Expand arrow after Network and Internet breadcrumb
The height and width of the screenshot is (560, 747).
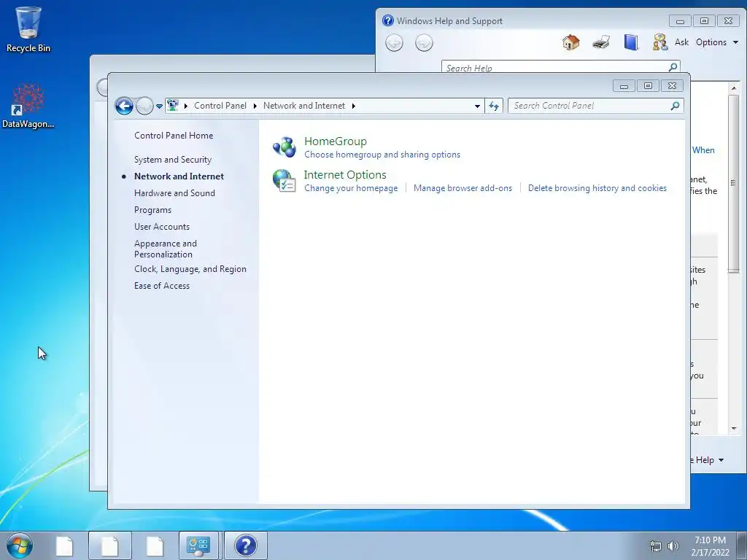point(354,106)
